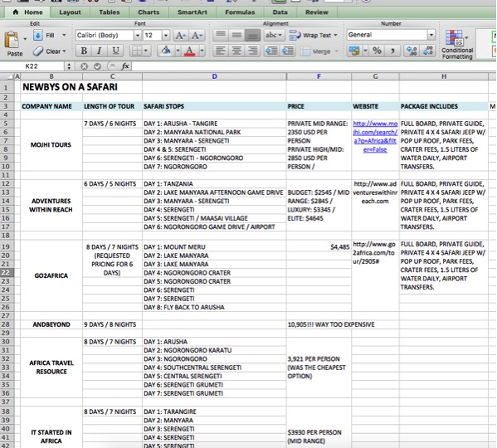The width and height of the screenshot is (497, 448).
Task: Open Conditional Formatting options
Action: click(x=456, y=44)
